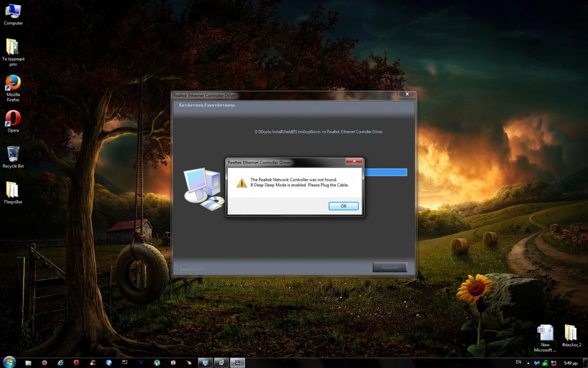Click the greyed Cancel button in installer window
This screenshot has height=368, width=588.
coord(390,267)
